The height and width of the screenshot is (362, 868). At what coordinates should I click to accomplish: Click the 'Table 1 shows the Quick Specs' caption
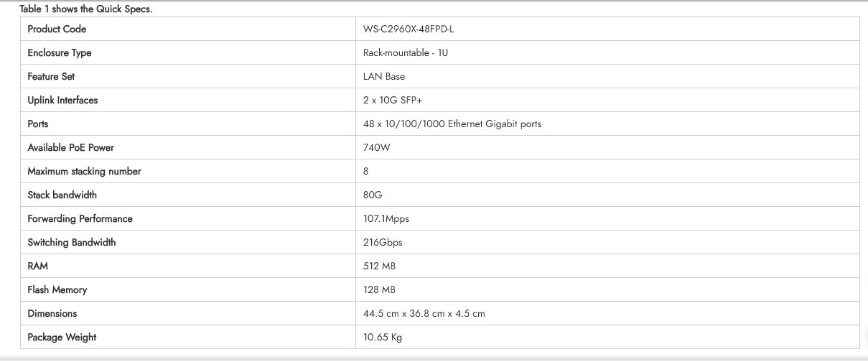86,9
